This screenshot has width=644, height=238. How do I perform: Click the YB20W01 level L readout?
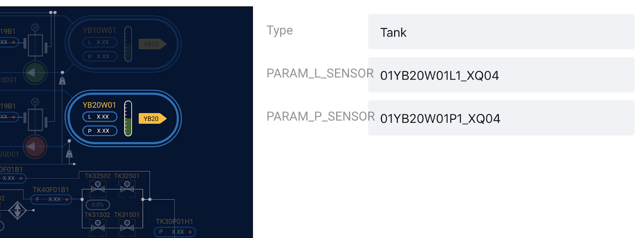(100, 117)
